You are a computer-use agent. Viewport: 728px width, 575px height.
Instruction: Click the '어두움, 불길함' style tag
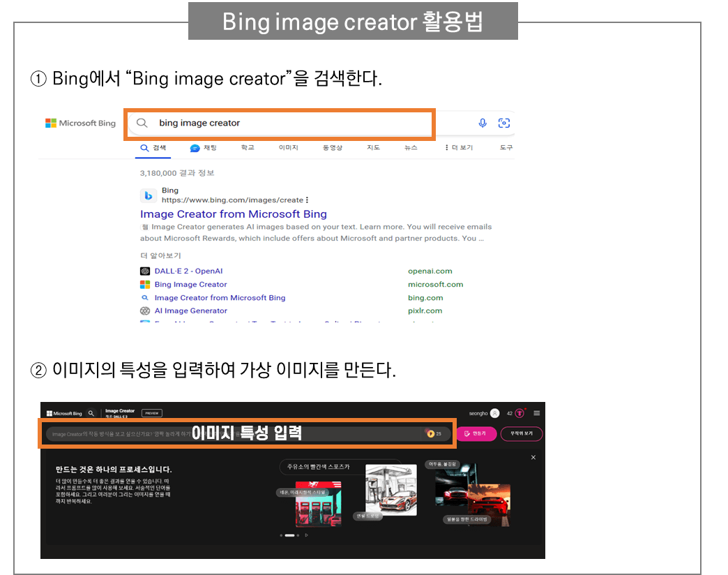click(442, 464)
